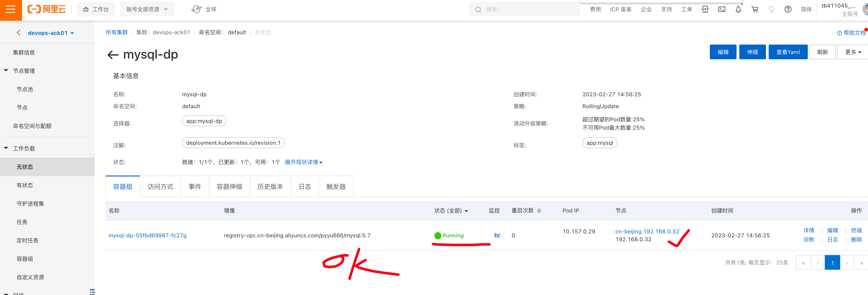
Task: Open the hamburger navigation menu
Action: point(10,9)
